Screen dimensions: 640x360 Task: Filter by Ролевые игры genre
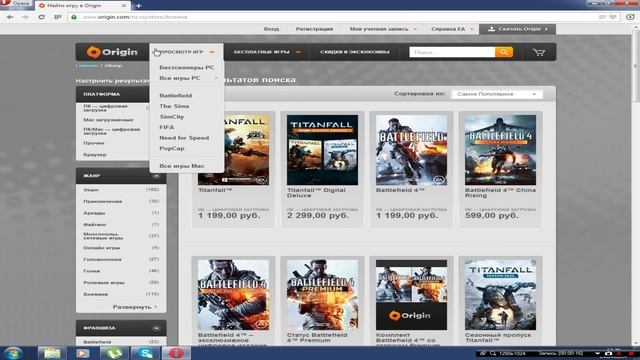[x=104, y=282]
